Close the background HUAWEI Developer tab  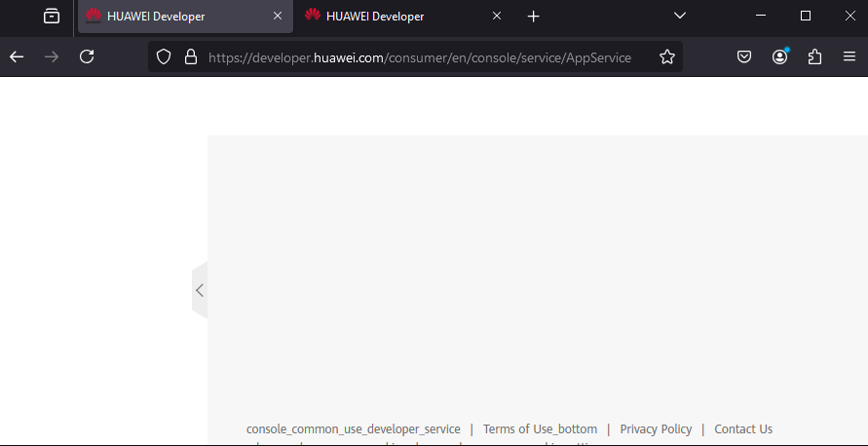(497, 17)
